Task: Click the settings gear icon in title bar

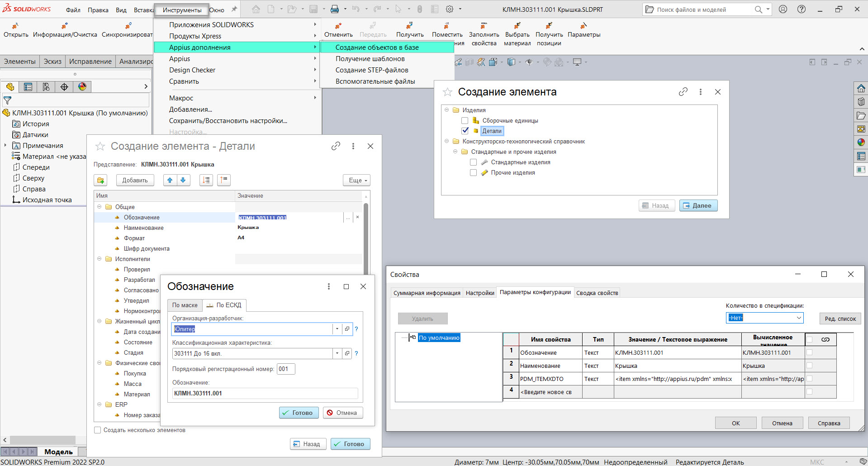Action: point(450,9)
